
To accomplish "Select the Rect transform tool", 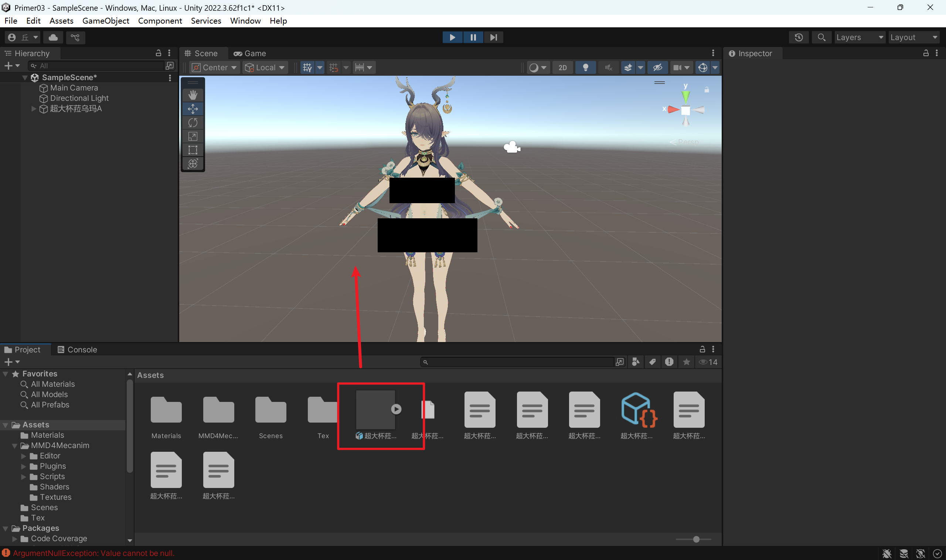I will click(x=193, y=150).
